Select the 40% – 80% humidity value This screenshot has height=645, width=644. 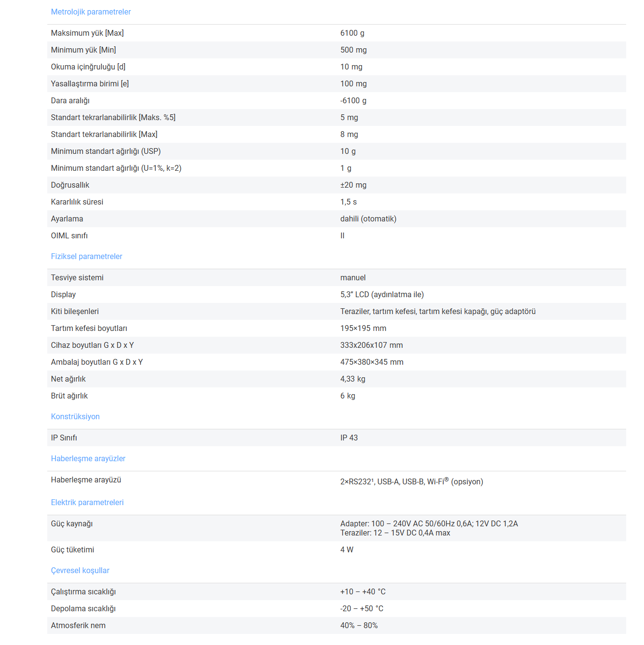tap(359, 625)
